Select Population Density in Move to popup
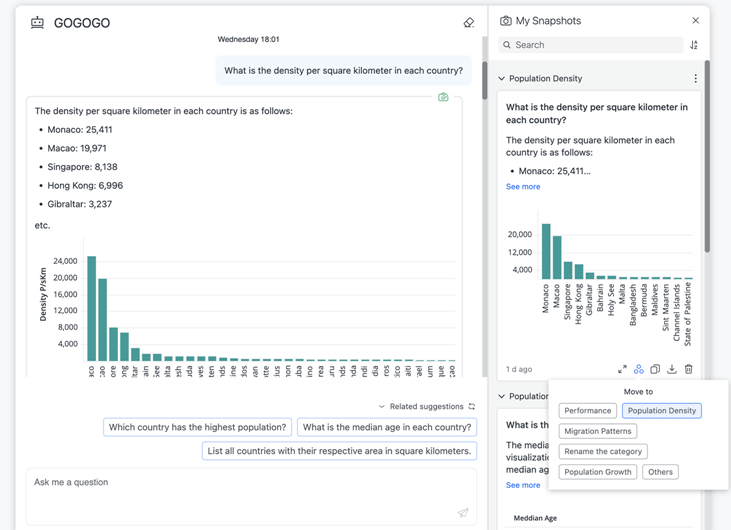Viewport: 731px width, 530px height. (x=661, y=411)
